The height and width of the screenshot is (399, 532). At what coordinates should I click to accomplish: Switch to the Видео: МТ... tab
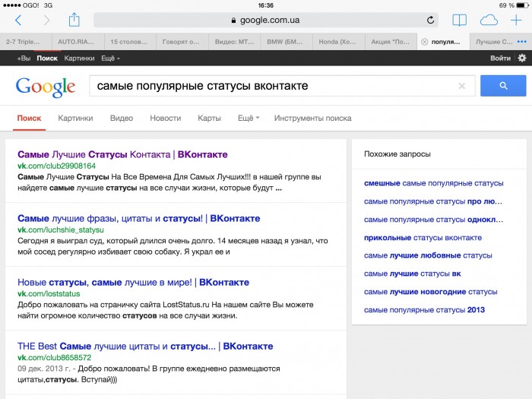(234, 42)
